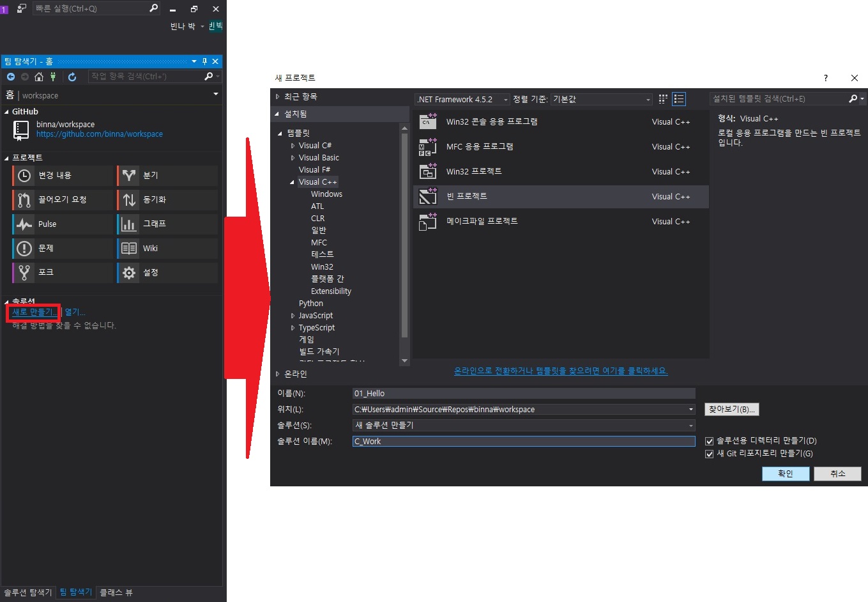Screen dimensions: 868x602
Task: Open Team Explorer window position dropdown
Action: click(194, 61)
